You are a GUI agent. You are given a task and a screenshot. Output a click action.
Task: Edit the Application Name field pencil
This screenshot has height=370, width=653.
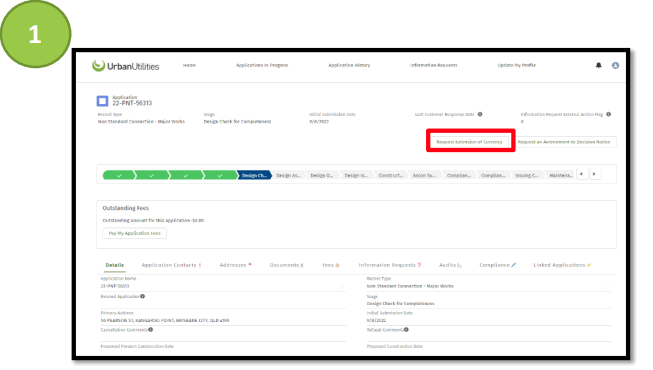[x=342, y=286]
